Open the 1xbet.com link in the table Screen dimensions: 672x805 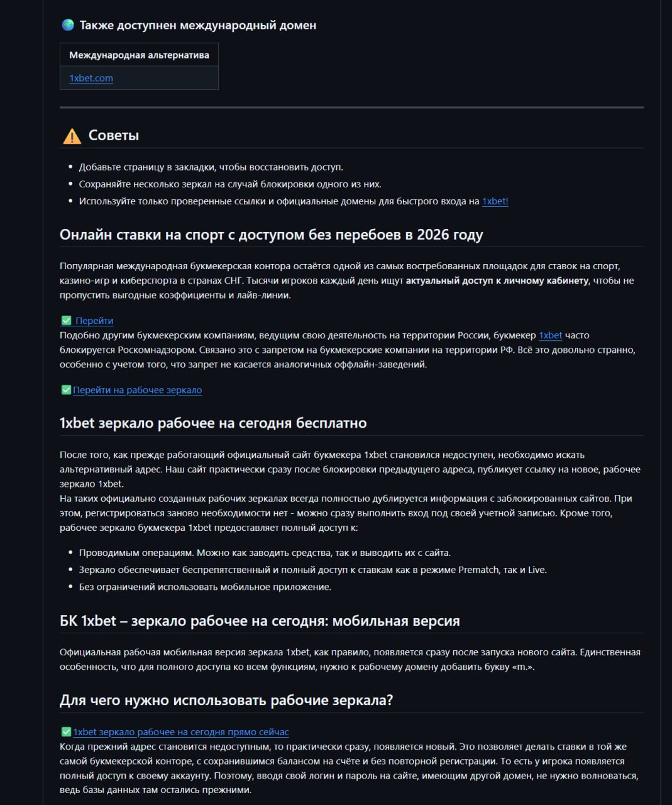pos(91,78)
